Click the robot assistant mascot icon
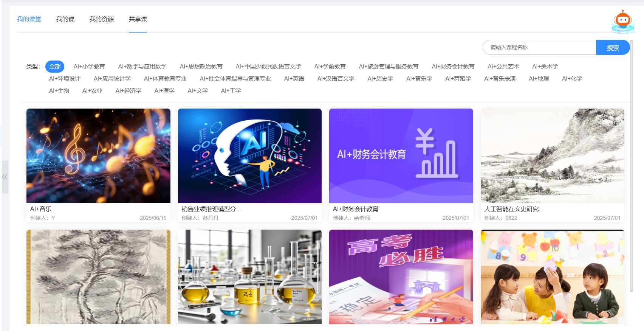Image resolution: width=644 pixels, height=331 pixels. pos(622,21)
